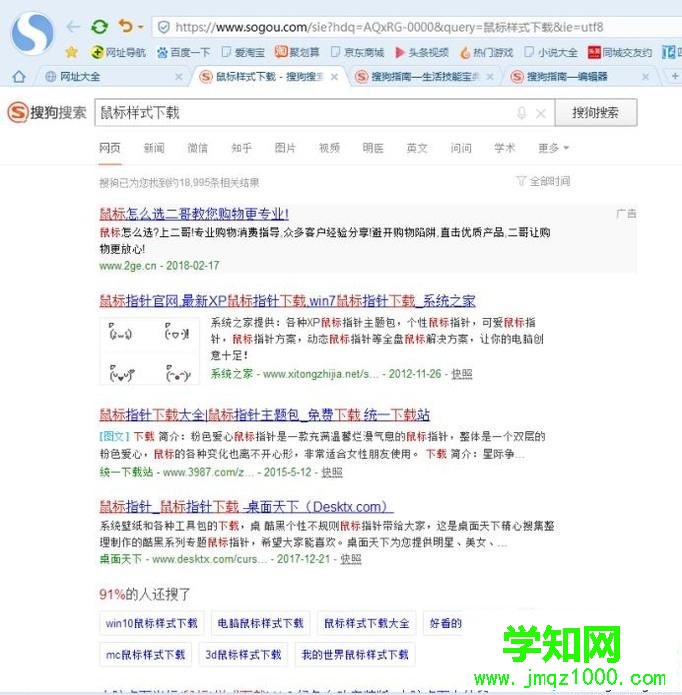Screen dimensions: 682x695
Task: Open 鼠标指针下载大全 统一下载站 result
Action: [x=265, y=415]
